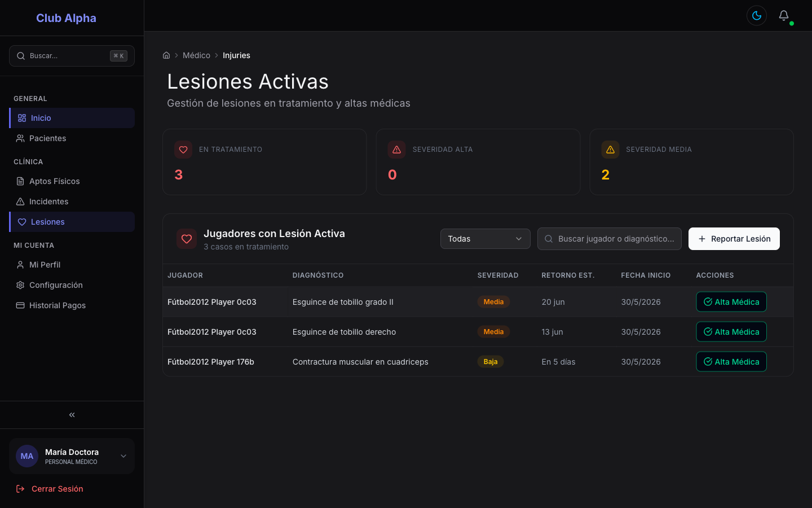Click Alta Médica for Esguince grado II
This screenshot has width=812, height=508.
731,302
